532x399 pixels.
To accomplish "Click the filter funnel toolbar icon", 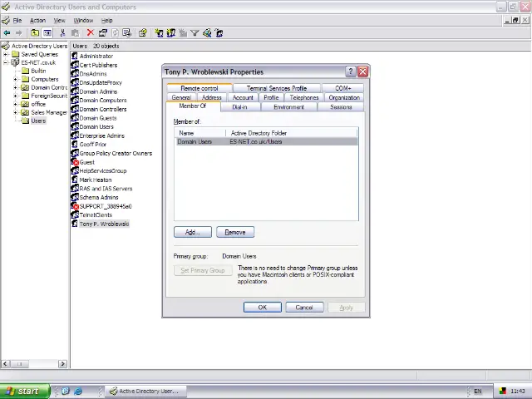I will (x=195, y=33).
